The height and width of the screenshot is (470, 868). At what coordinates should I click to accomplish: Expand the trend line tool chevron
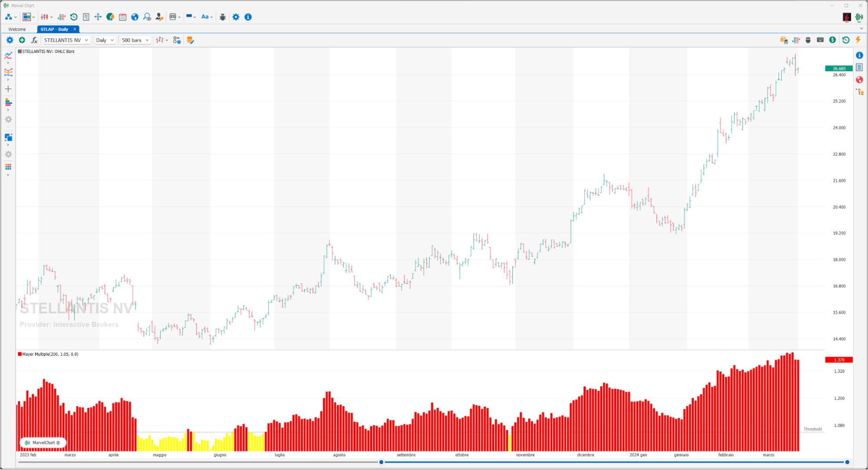[x=8, y=63]
